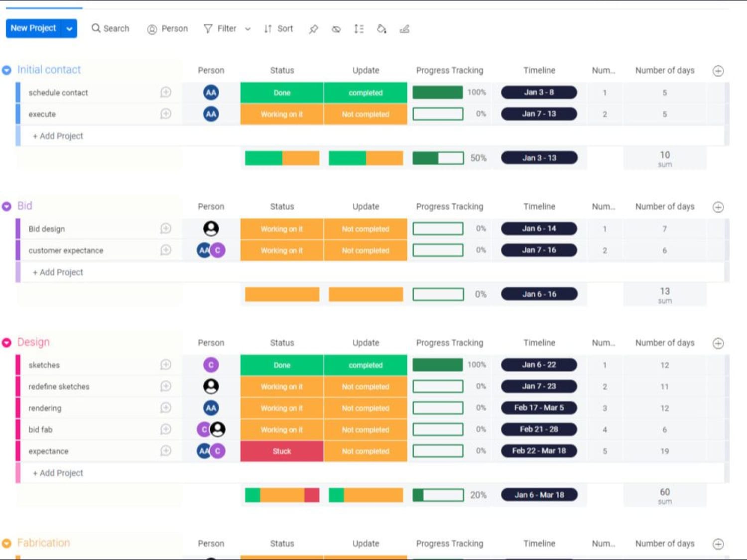
Task: Open conversation for sketches row
Action: (x=166, y=365)
